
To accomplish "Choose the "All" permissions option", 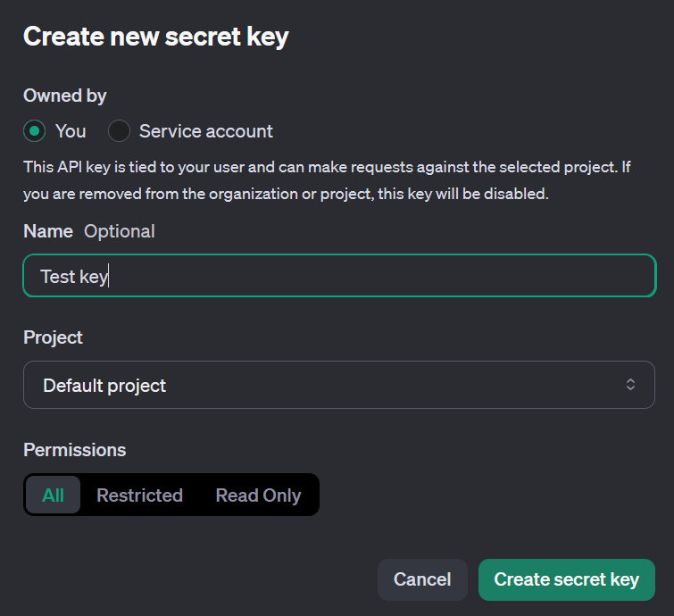I will click(53, 495).
